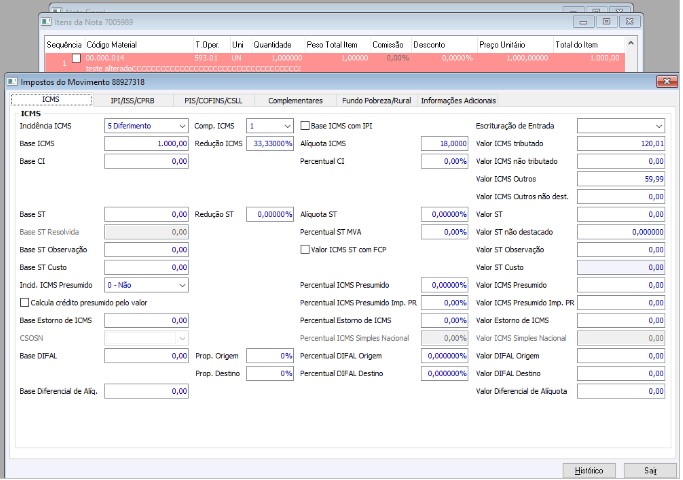Expand the Incidência ICMS dropdown

click(182, 126)
